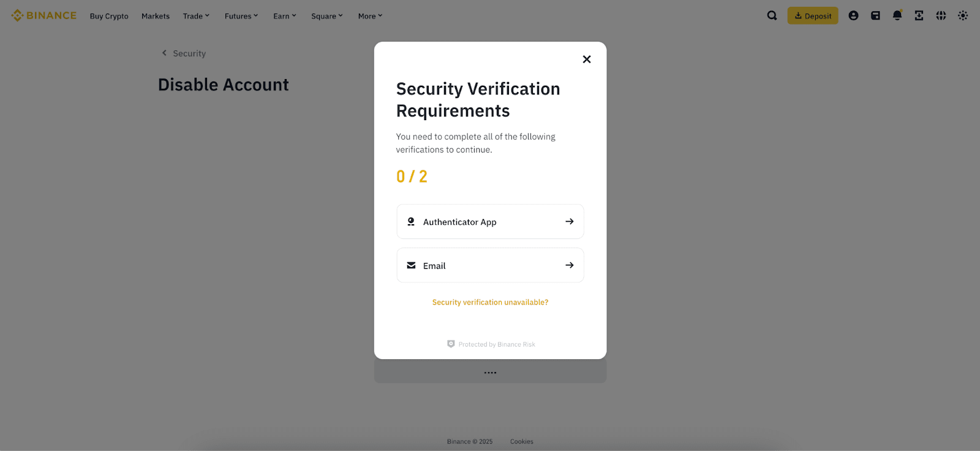Close the Security Verification dialog

click(x=587, y=59)
